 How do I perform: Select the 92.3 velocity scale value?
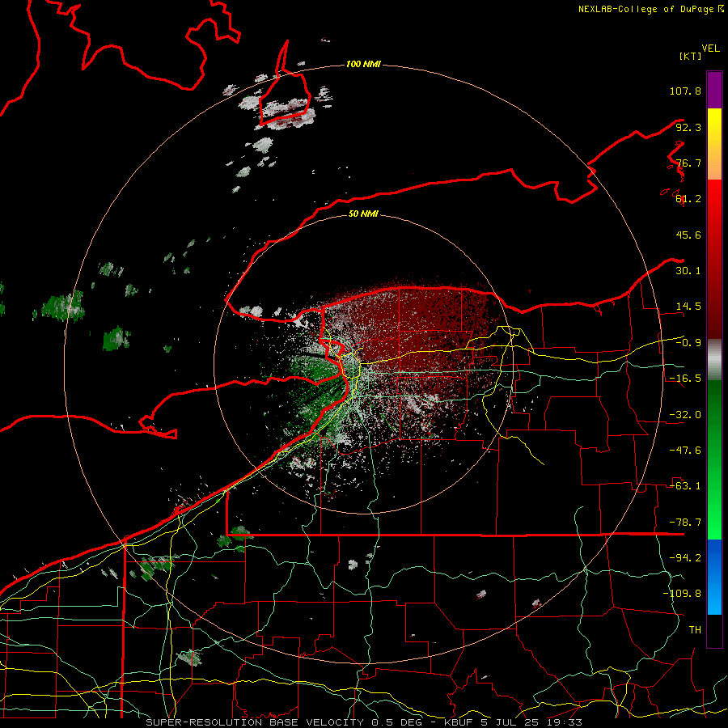[x=688, y=127]
